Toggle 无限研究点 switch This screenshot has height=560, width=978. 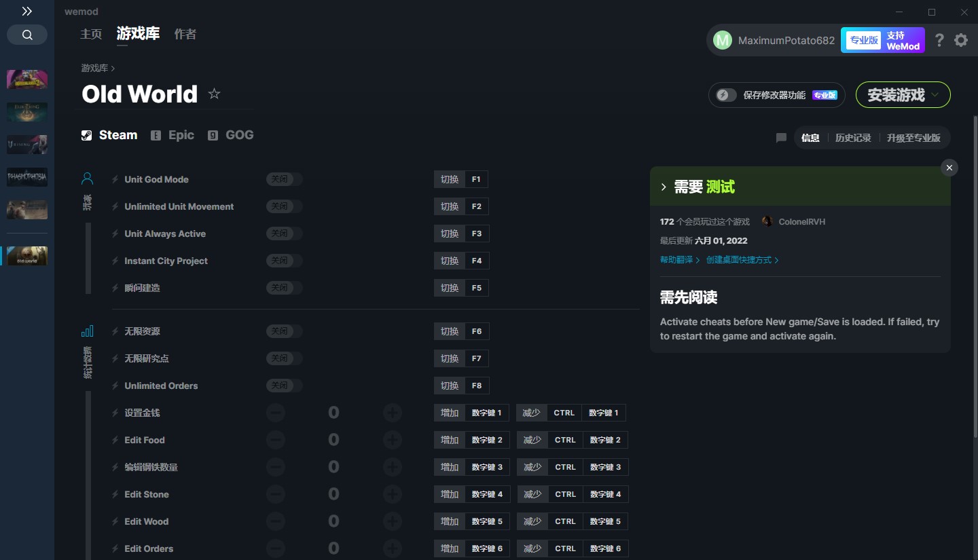(284, 358)
